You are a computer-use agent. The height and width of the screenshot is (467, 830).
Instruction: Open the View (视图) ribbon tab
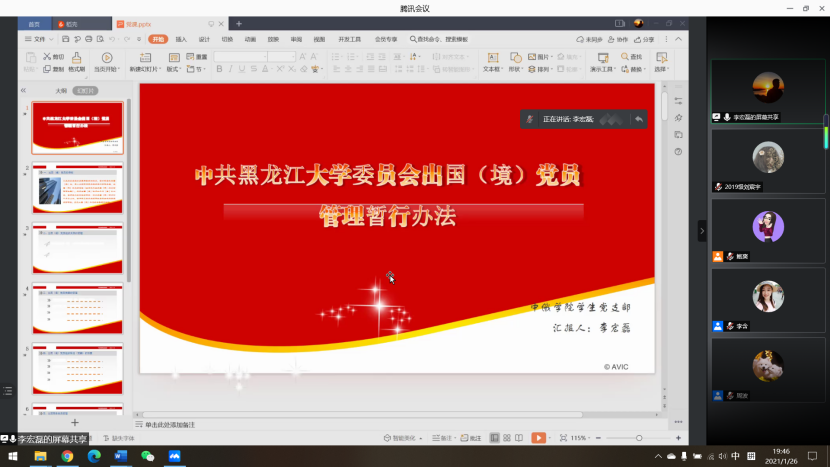pos(319,39)
